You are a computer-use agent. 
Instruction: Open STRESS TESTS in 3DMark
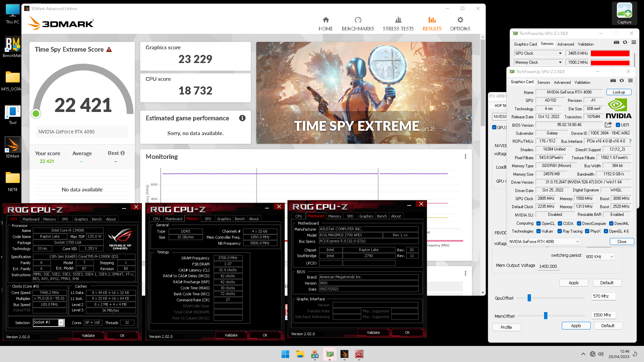tap(398, 24)
